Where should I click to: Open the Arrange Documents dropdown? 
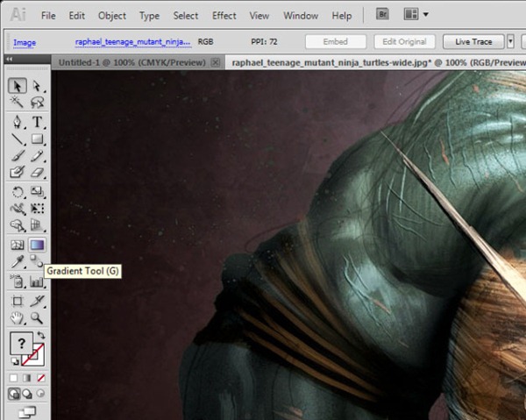(x=416, y=14)
